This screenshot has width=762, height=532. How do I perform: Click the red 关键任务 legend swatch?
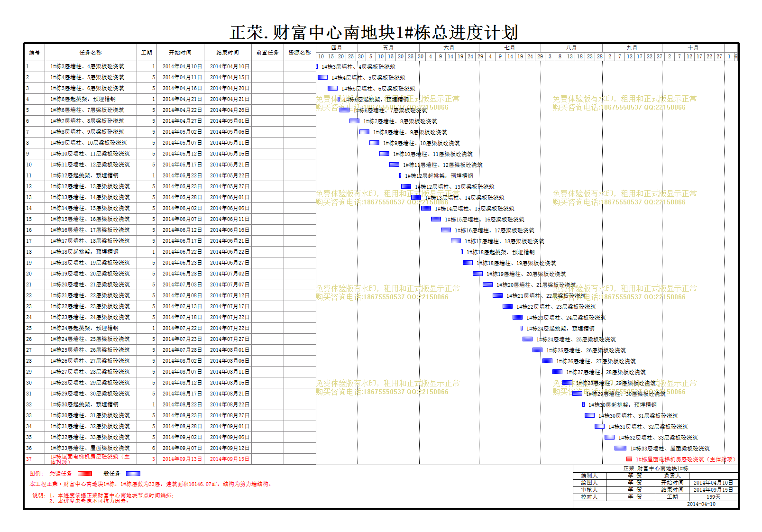84,474
